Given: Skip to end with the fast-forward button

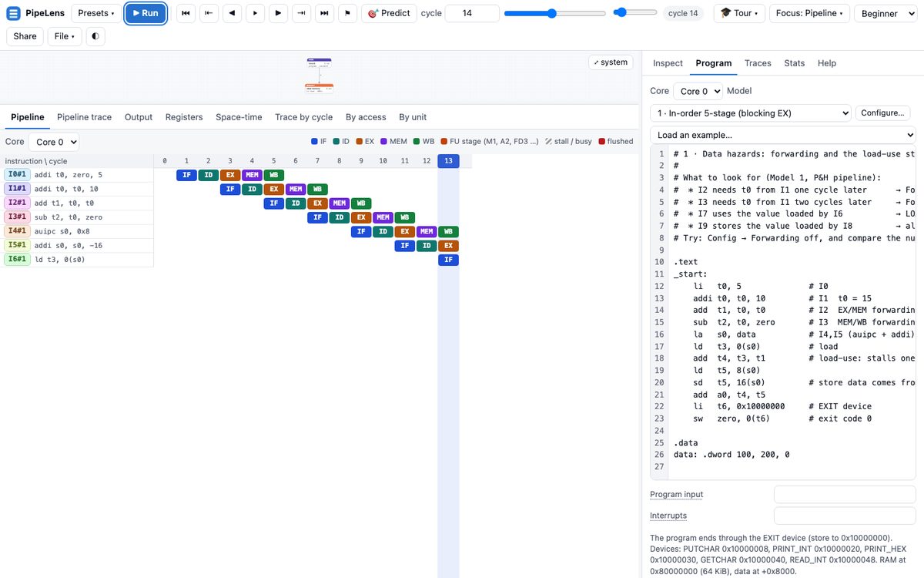Looking at the screenshot, I should (324, 13).
